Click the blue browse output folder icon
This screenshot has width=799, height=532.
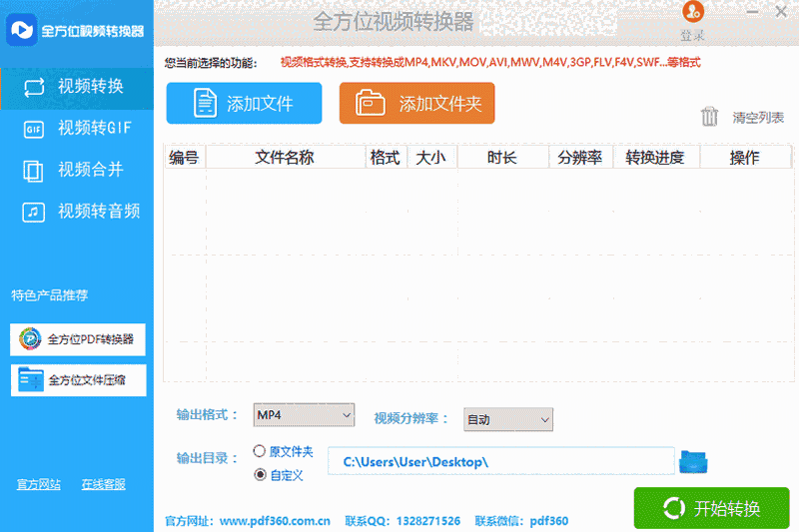693,461
